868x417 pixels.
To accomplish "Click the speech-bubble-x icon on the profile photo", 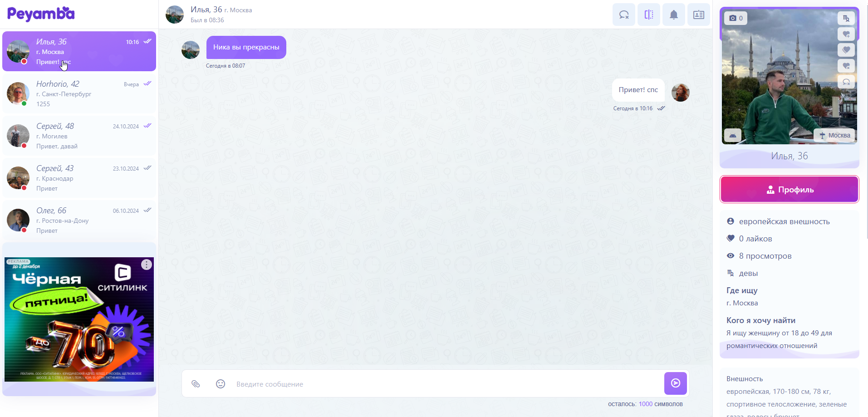I will pyautogui.click(x=846, y=82).
